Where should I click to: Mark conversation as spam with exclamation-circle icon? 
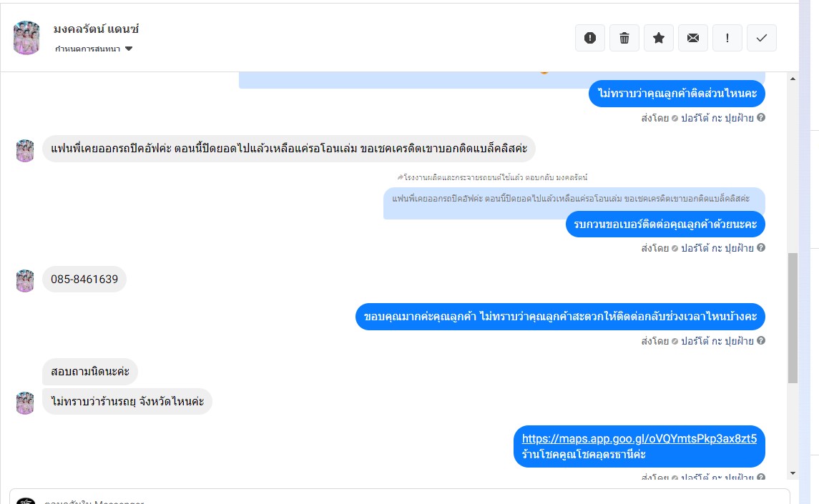point(589,38)
